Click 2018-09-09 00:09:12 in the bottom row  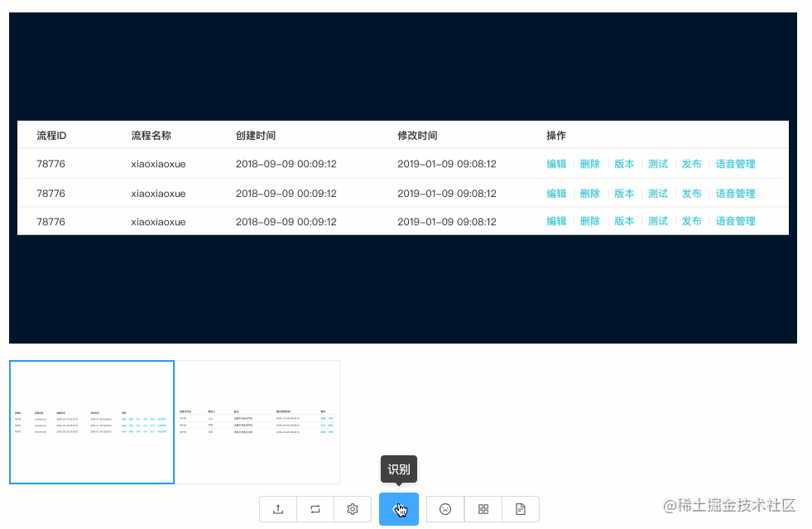coord(286,222)
